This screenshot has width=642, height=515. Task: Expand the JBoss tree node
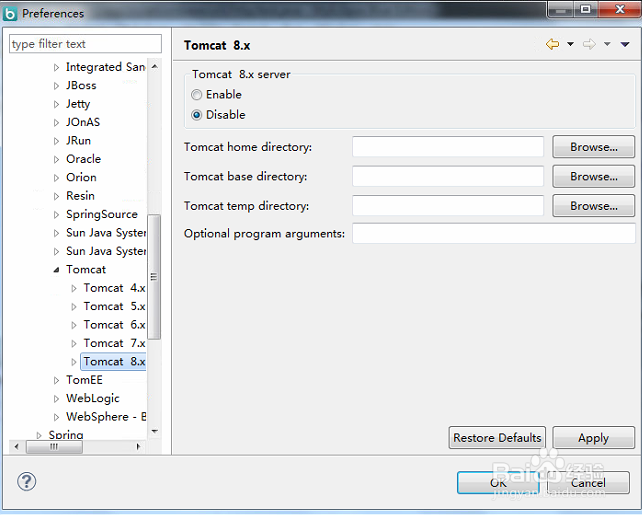point(57,86)
